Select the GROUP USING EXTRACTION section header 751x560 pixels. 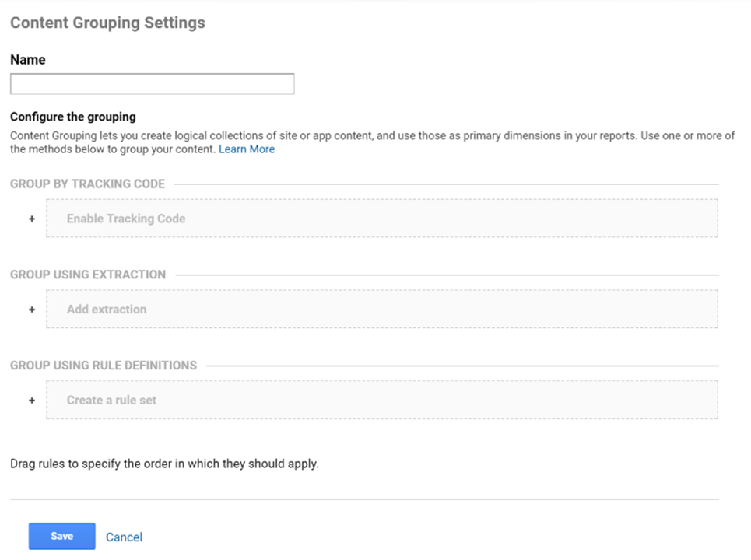pos(88,275)
